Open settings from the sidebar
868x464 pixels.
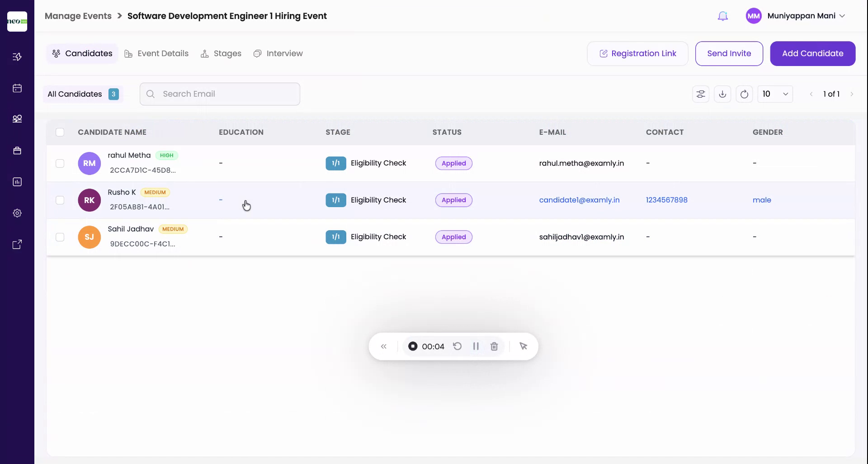coord(17,213)
